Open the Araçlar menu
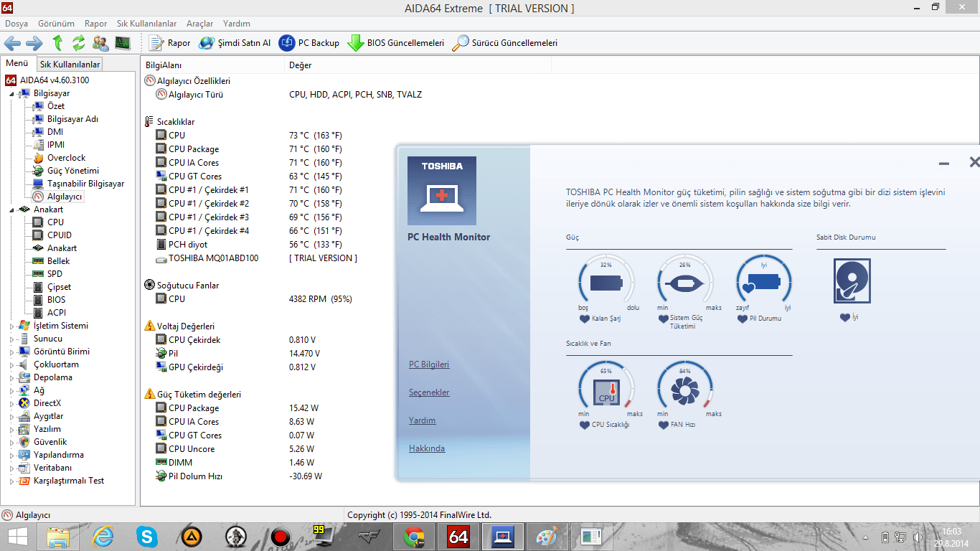 click(x=199, y=24)
